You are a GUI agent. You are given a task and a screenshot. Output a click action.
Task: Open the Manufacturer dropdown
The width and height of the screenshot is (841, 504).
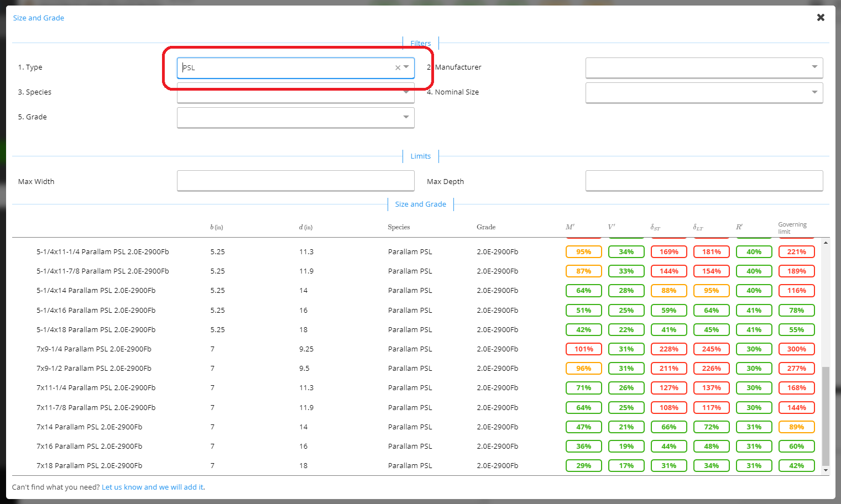point(704,67)
